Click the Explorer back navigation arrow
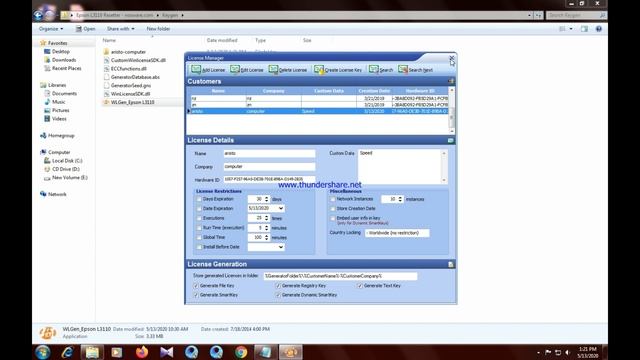This screenshot has width=640, height=360. 38,15
